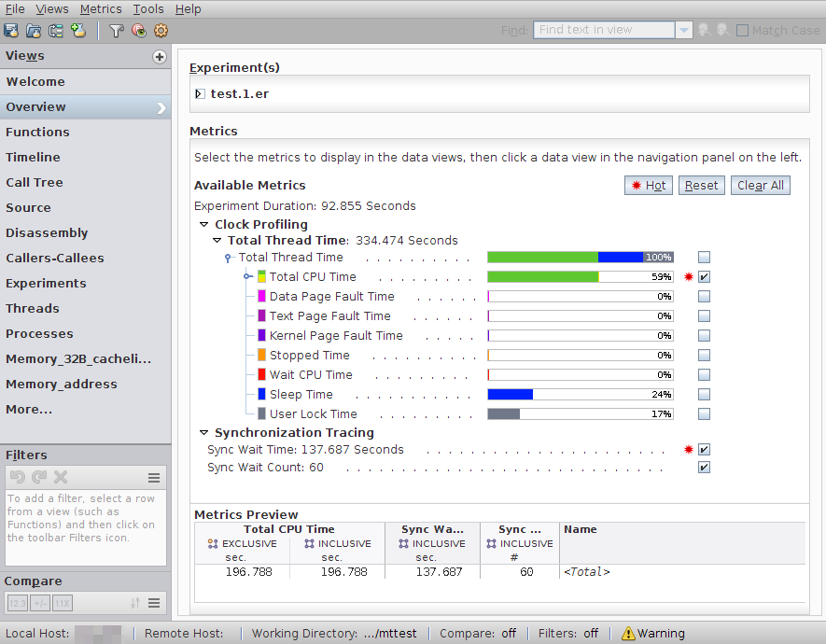Click the open experiment folder icon
The height and width of the screenshot is (644, 826).
(34, 31)
